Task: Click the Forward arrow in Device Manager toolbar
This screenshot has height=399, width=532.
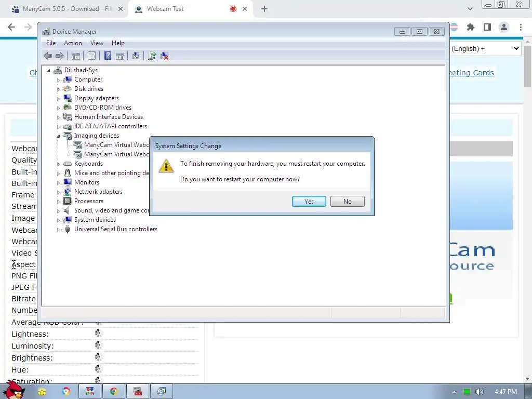Action: click(x=59, y=56)
